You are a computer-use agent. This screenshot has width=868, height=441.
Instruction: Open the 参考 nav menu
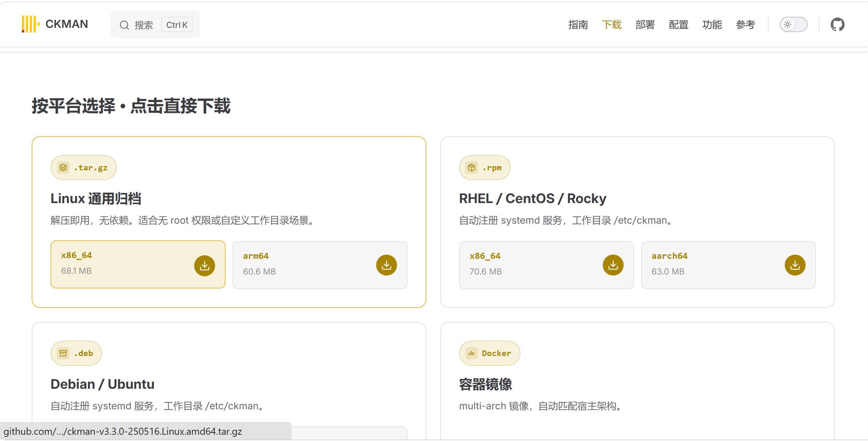point(745,24)
